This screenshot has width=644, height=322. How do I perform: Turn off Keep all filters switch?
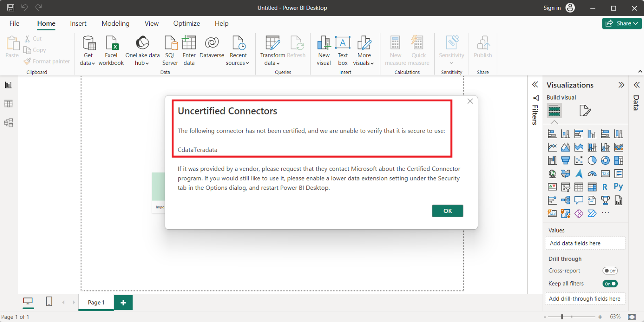[x=610, y=284]
